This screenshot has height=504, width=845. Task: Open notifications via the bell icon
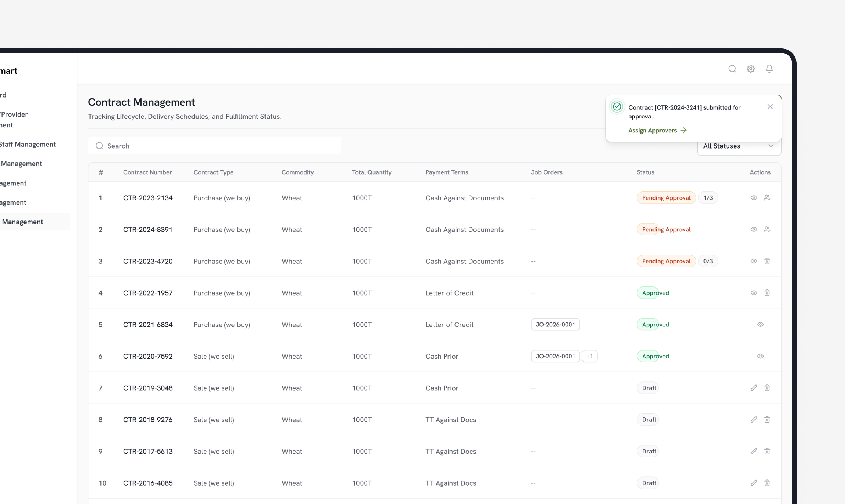coord(769,69)
